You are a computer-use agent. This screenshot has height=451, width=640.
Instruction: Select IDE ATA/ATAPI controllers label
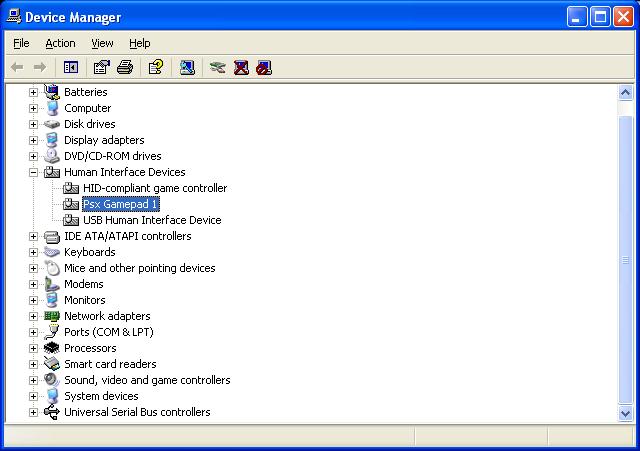pyautogui.click(x=128, y=236)
